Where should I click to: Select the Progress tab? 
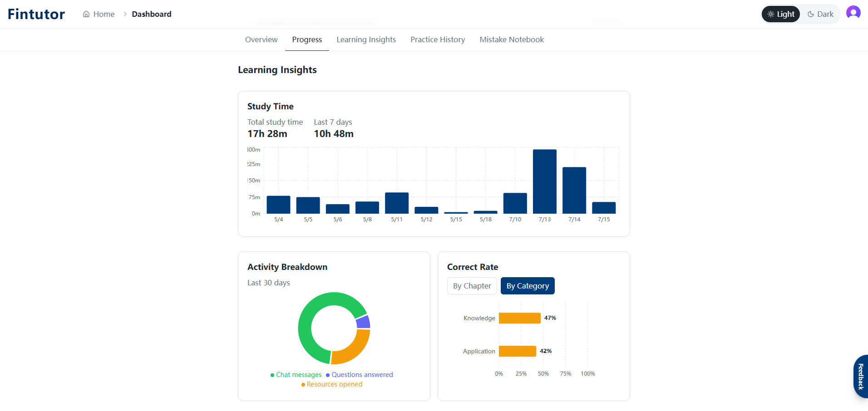(x=307, y=39)
